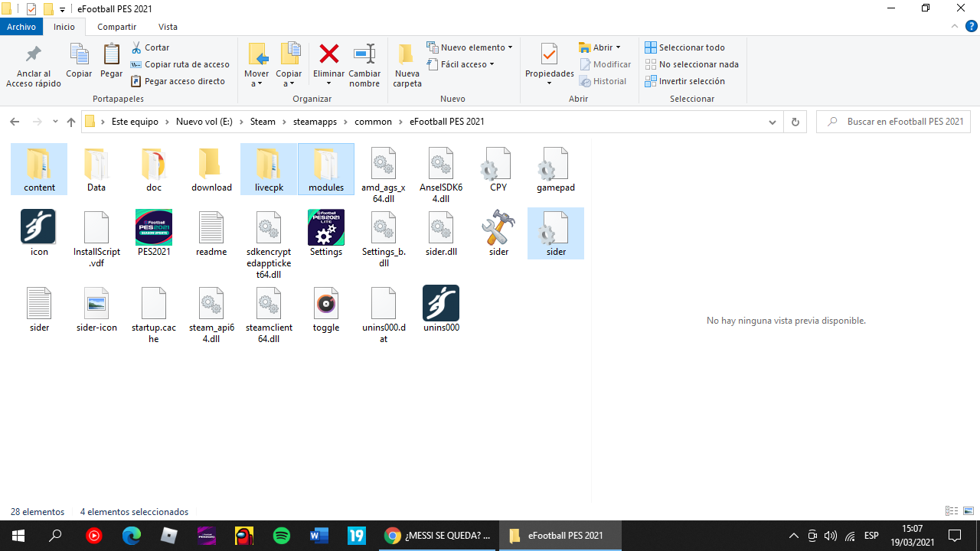This screenshot has width=980, height=551.
Task: Click Pegar acceso directo
Action: (x=178, y=81)
